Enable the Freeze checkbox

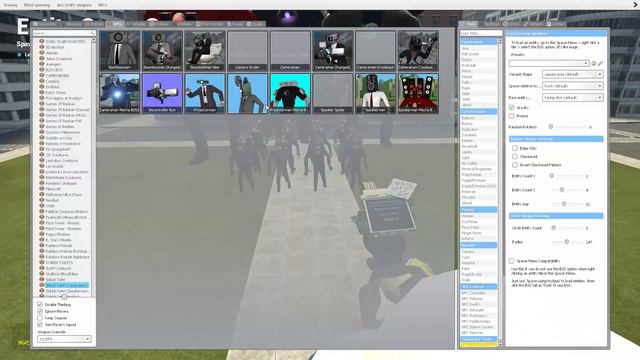click(x=511, y=116)
